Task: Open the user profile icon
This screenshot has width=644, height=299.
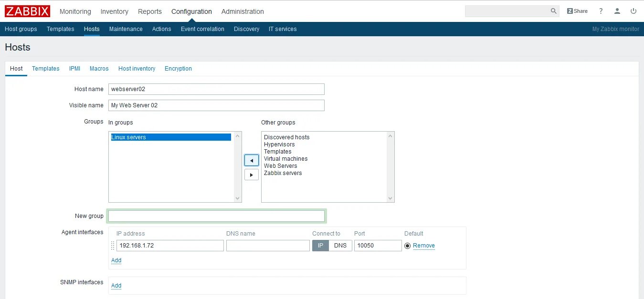Action: coord(617,11)
